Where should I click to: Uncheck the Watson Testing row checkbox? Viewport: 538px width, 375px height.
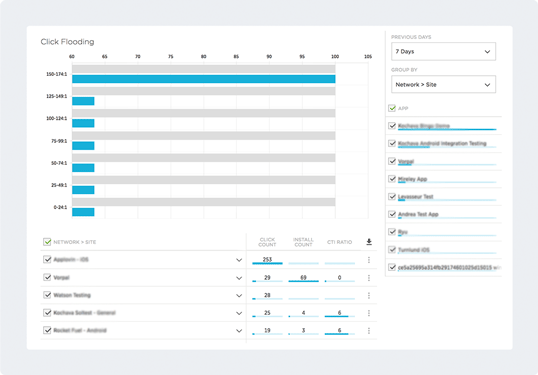tap(47, 295)
